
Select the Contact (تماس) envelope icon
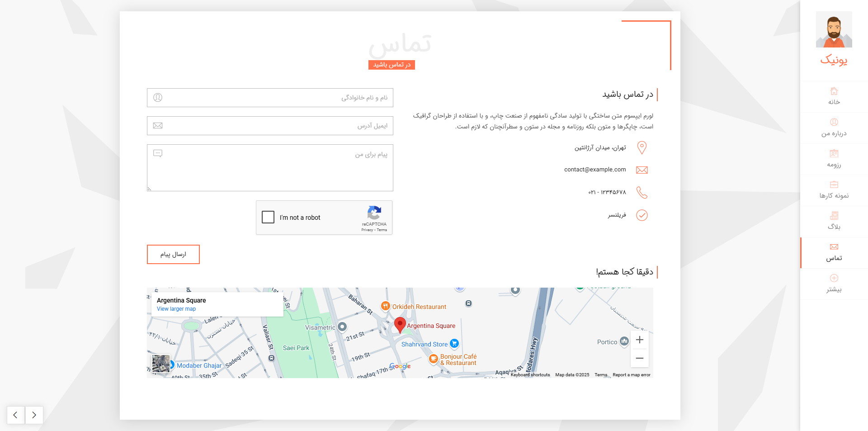click(x=834, y=247)
